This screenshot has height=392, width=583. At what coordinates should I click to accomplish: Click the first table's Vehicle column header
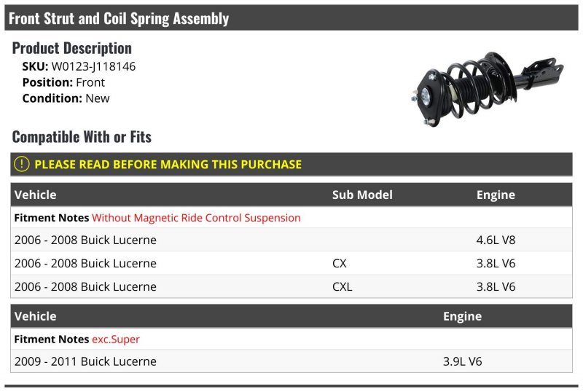click(x=35, y=195)
